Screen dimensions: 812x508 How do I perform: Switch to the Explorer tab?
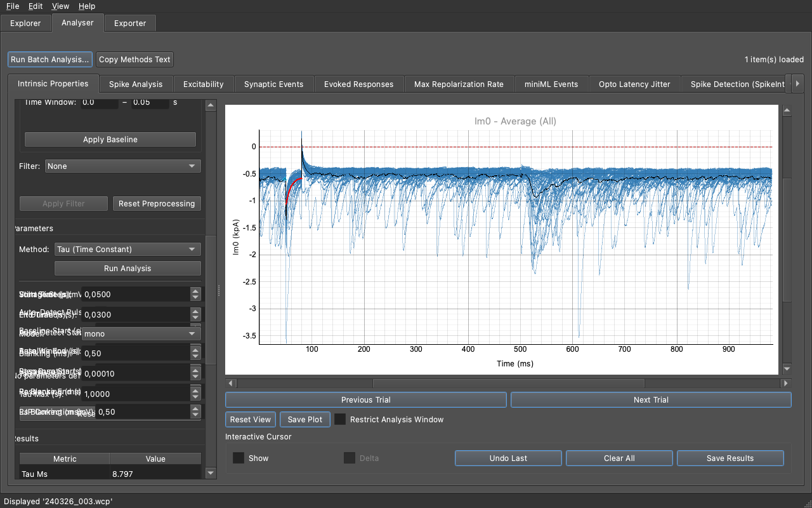[25, 23]
